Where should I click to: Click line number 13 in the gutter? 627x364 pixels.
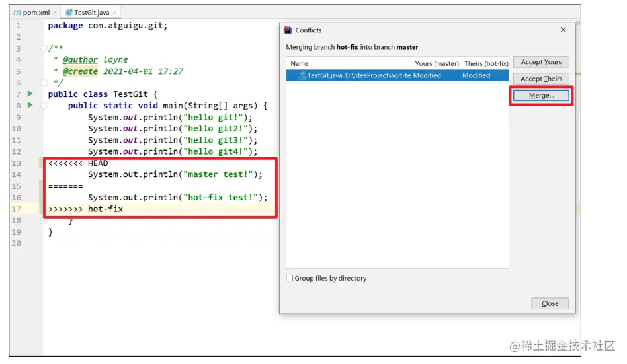coord(16,163)
